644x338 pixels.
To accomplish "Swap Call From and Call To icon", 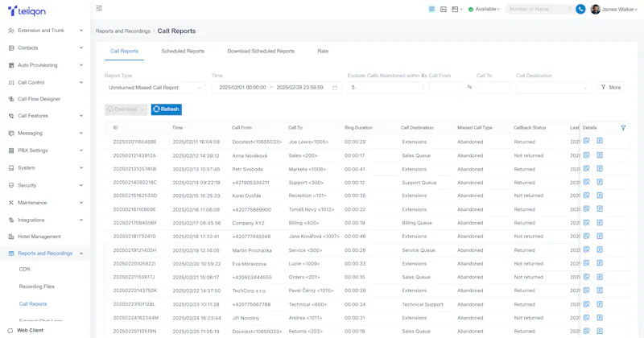I will point(469,87).
